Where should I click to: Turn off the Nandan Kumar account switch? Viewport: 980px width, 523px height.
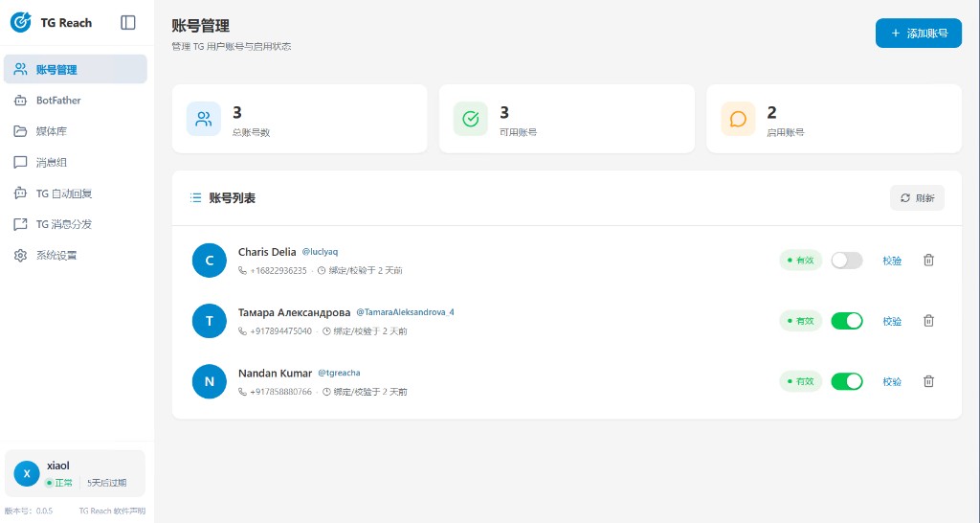(846, 381)
